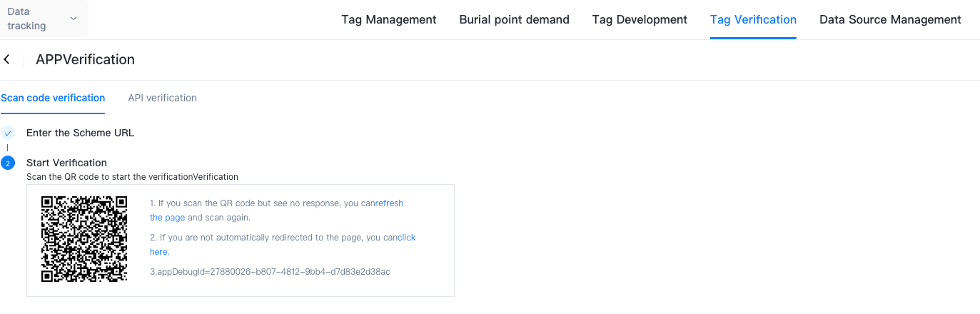The height and width of the screenshot is (314, 980).
Task: Go back using the left arrow icon
Action: (x=7, y=60)
